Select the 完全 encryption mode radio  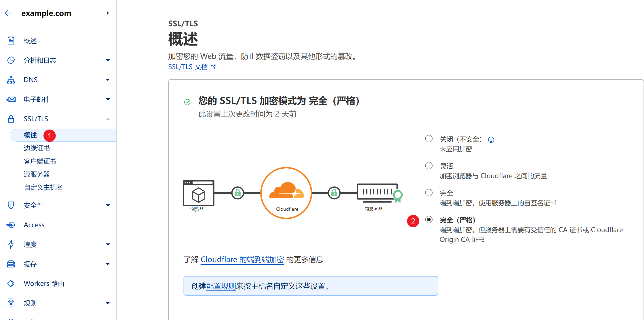pyautogui.click(x=429, y=193)
